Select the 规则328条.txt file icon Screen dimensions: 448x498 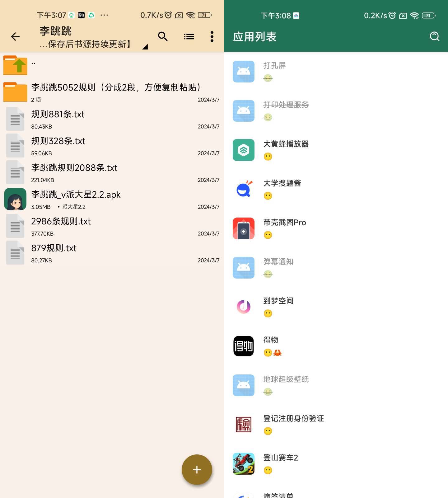[15, 145]
